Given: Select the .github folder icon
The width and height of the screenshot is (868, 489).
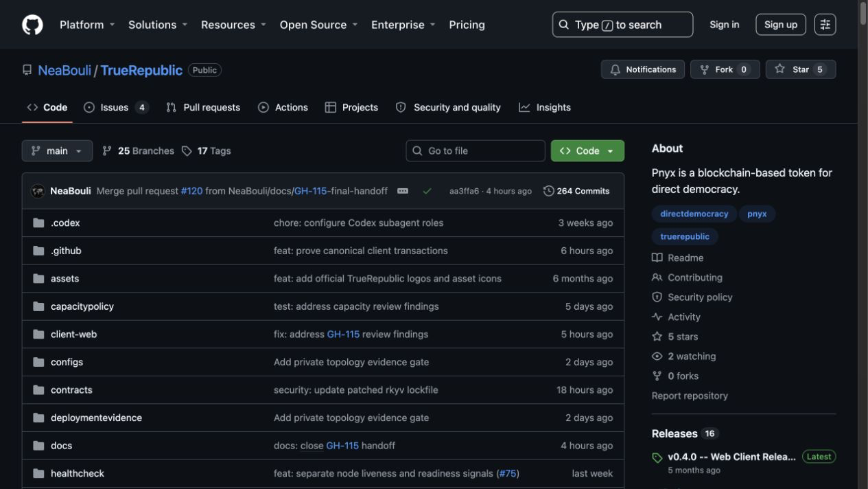Looking at the screenshot, I should (x=38, y=251).
